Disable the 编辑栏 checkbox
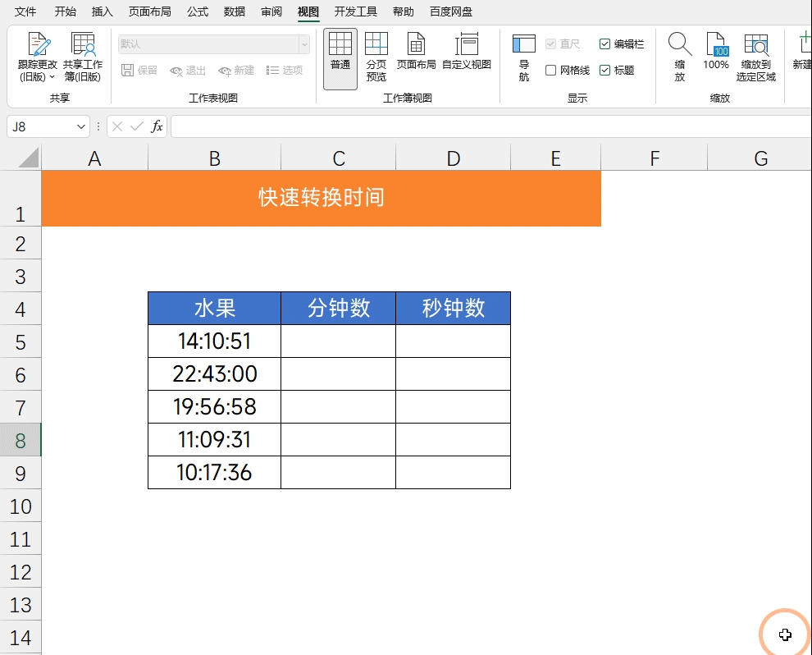The width and height of the screenshot is (812, 655). [606, 44]
